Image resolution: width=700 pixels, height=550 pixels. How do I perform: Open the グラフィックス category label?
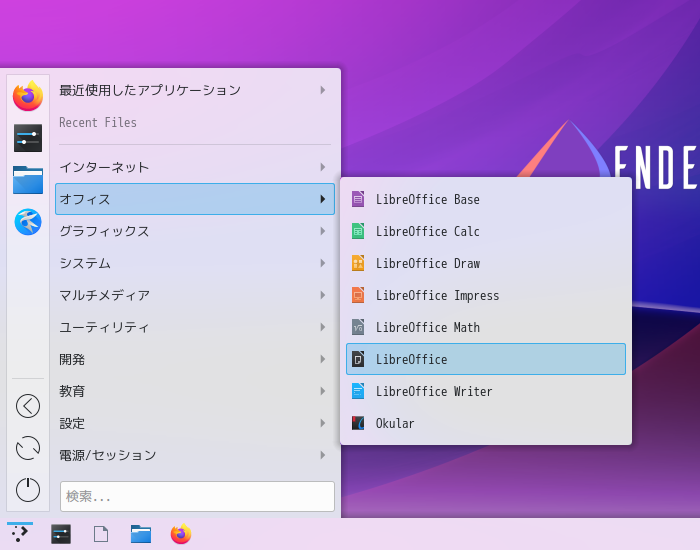(104, 231)
